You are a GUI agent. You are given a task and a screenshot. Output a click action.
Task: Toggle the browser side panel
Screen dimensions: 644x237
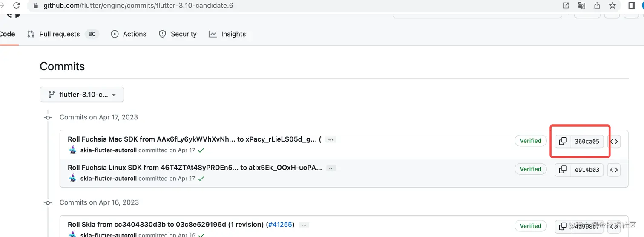pyautogui.click(x=632, y=6)
